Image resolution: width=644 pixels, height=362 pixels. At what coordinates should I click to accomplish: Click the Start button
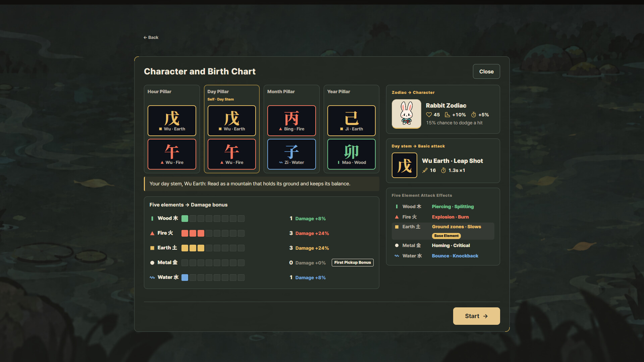[476, 316]
